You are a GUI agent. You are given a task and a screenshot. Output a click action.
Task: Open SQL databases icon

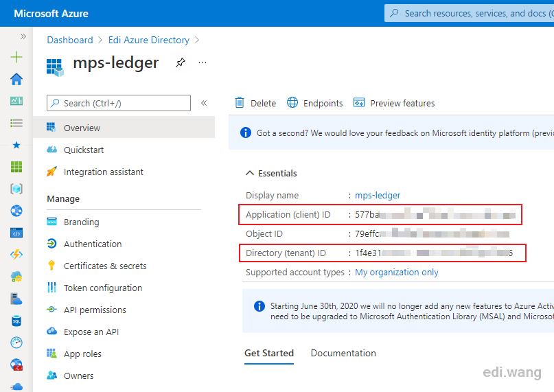16,321
